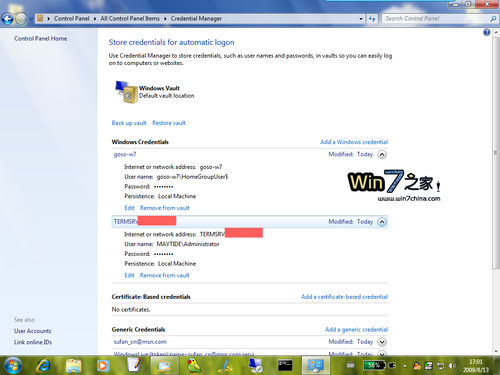Click the sufan_cn@msn.com entry name
Viewport: 500px width, 375px height.
coord(140,342)
